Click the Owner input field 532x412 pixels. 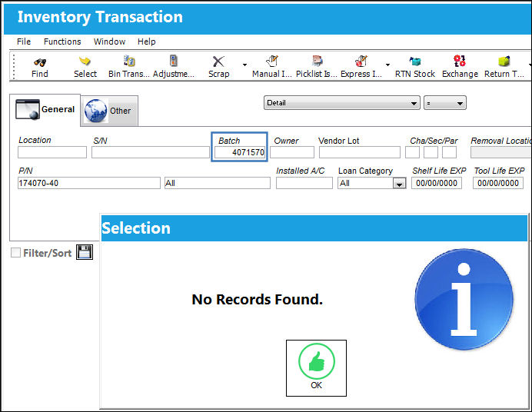pyautogui.click(x=292, y=152)
